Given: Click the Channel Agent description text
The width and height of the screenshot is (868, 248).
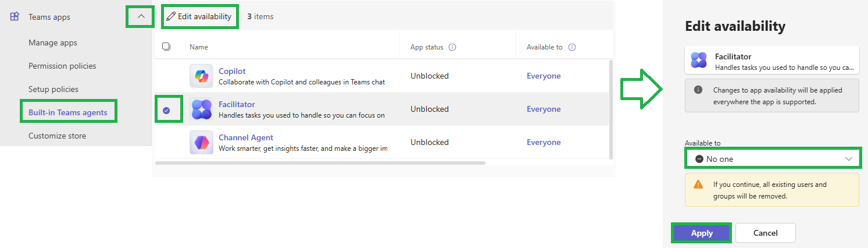Looking at the screenshot, I should [x=303, y=148].
